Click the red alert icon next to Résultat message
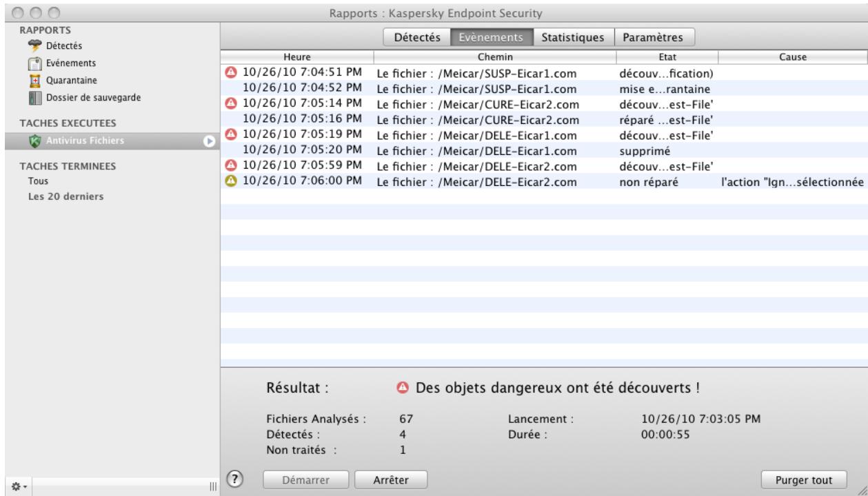 (402, 388)
